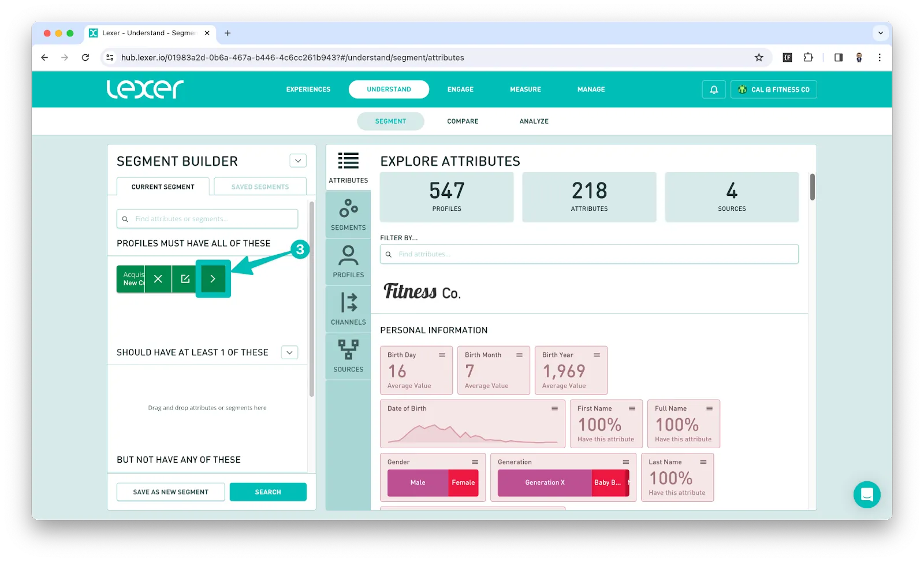
Task: Switch to Saved Segments tab
Action: 260,187
